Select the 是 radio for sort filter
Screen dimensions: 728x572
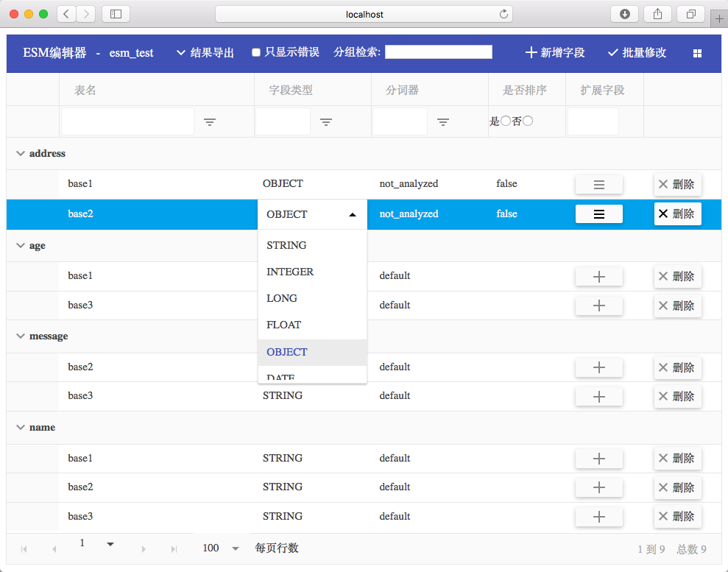(505, 121)
